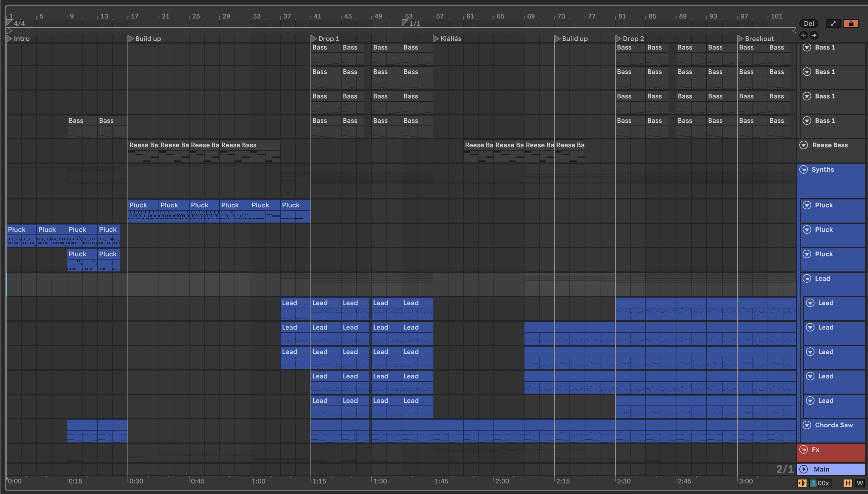This screenshot has height=494, width=868.
Task: Collapse the Synths group track
Action: click(x=804, y=169)
